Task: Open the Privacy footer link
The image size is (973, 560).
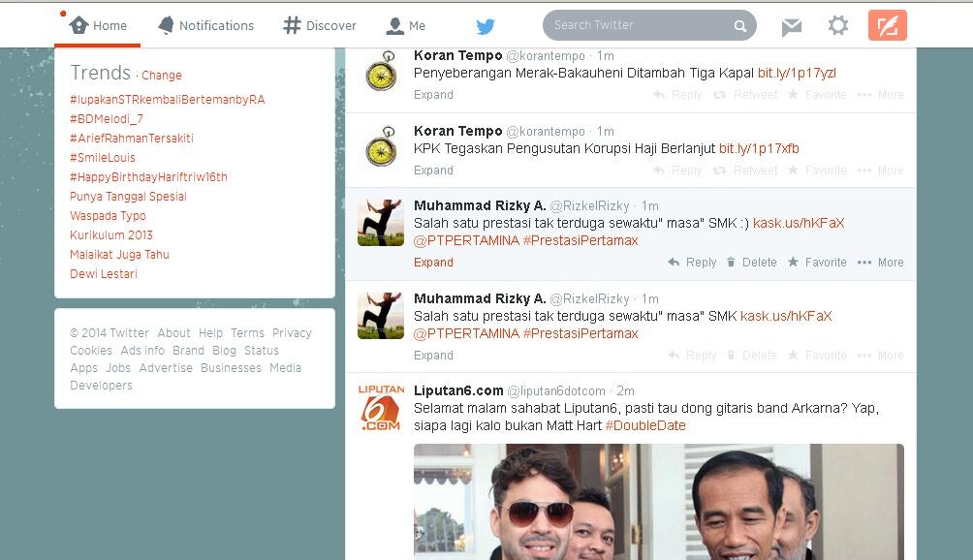Action: [x=292, y=333]
